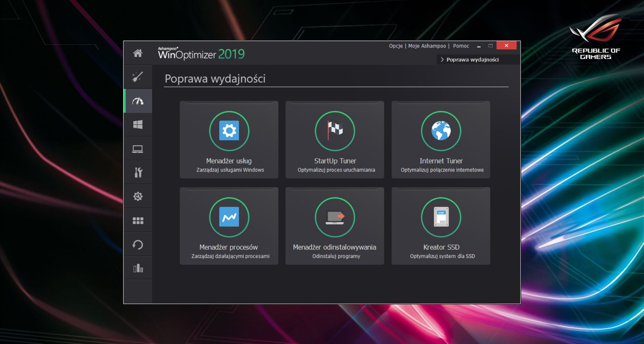Open the Pomoc menu
The image size is (644, 344).
tap(461, 46)
